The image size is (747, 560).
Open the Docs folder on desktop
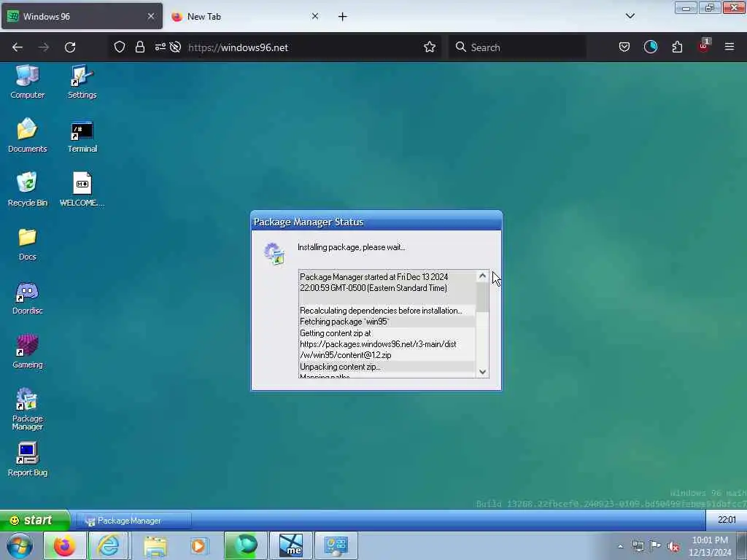coord(27,244)
